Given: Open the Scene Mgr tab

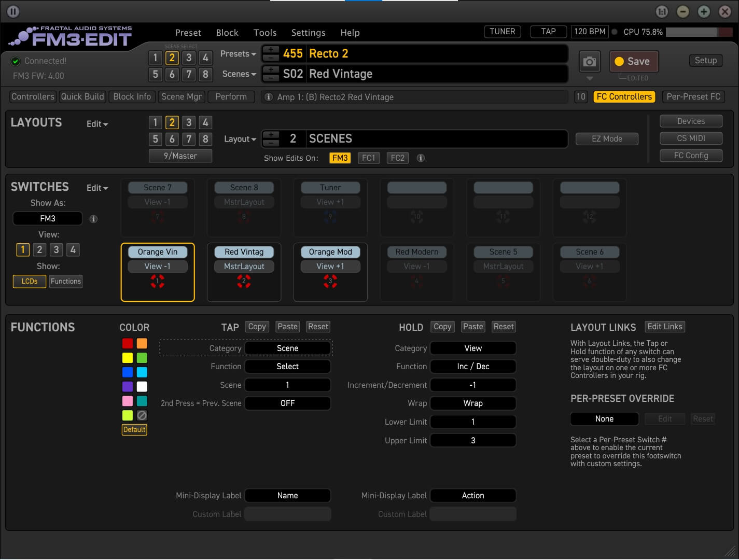Looking at the screenshot, I should click(x=182, y=96).
